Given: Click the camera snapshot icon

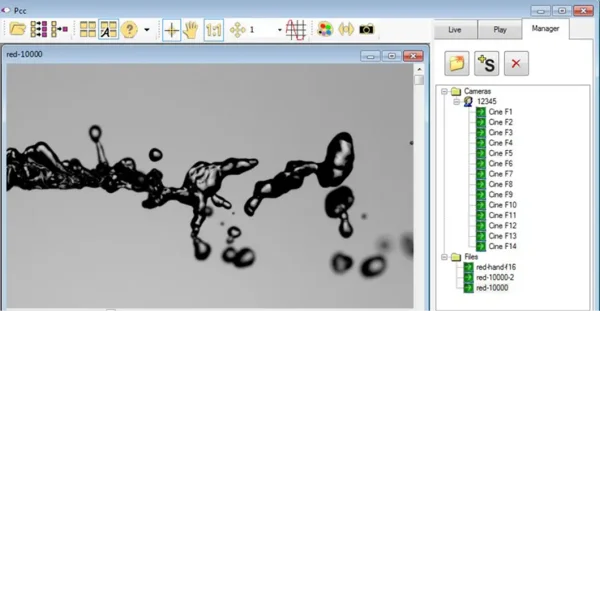Looking at the screenshot, I should [x=367, y=30].
